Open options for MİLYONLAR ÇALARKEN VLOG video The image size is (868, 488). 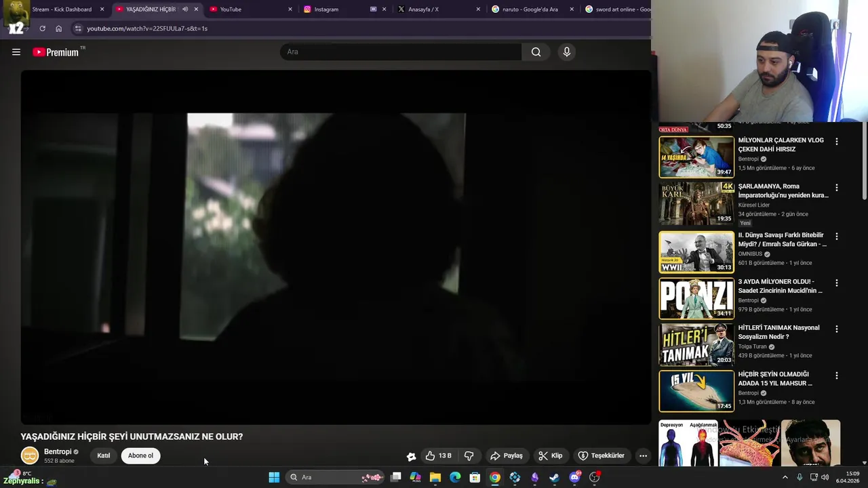coord(836,142)
